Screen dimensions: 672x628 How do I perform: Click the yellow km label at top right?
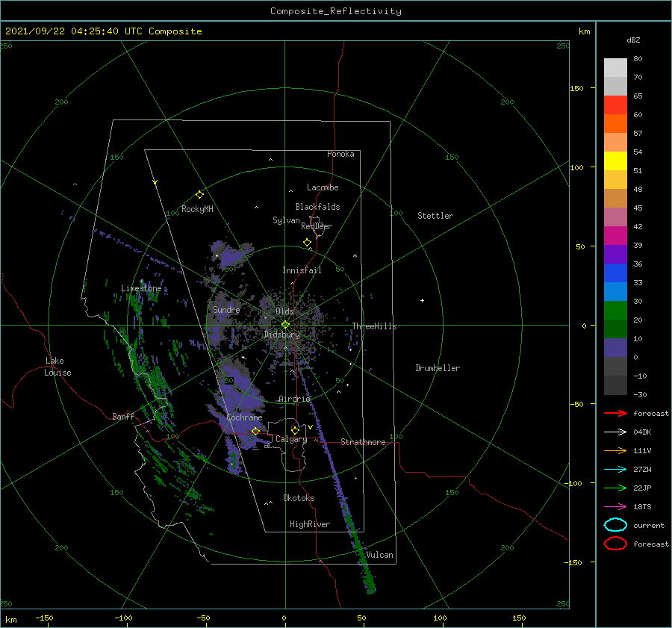click(584, 31)
